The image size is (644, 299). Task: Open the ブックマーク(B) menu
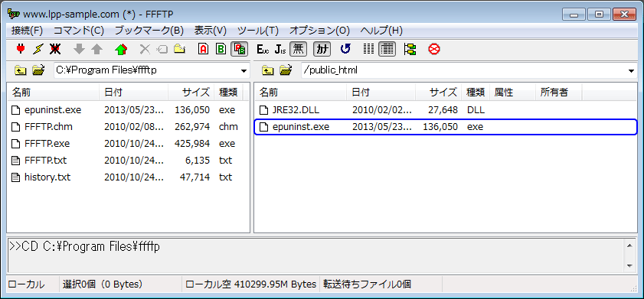click(x=149, y=31)
